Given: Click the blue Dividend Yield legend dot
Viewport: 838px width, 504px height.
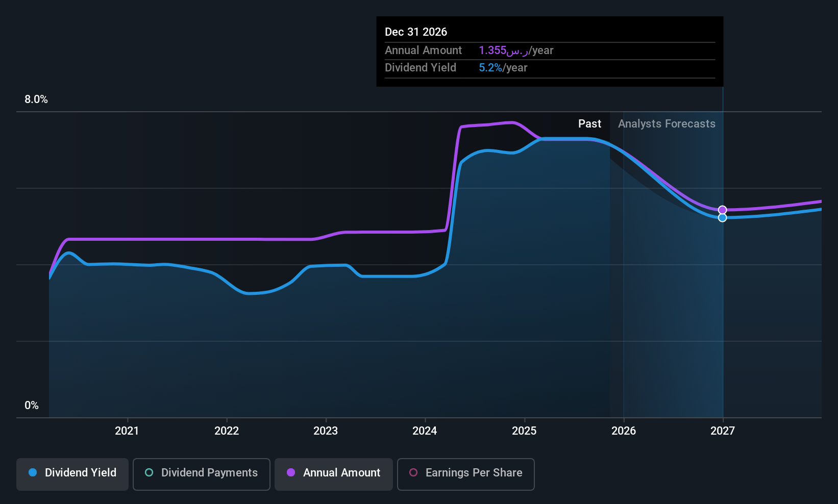Looking at the screenshot, I should point(33,473).
